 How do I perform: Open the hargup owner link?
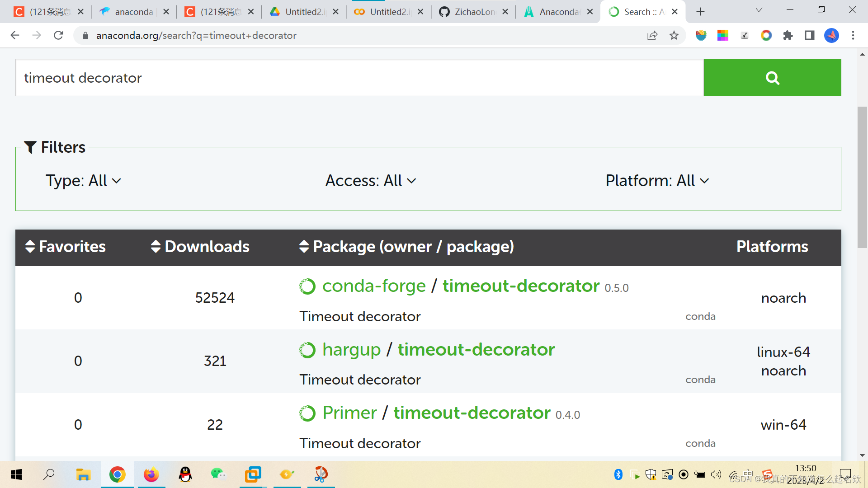click(x=351, y=350)
